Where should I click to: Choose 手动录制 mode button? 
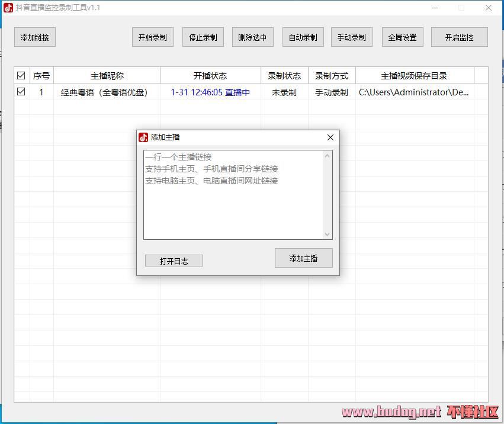[352, 37]
